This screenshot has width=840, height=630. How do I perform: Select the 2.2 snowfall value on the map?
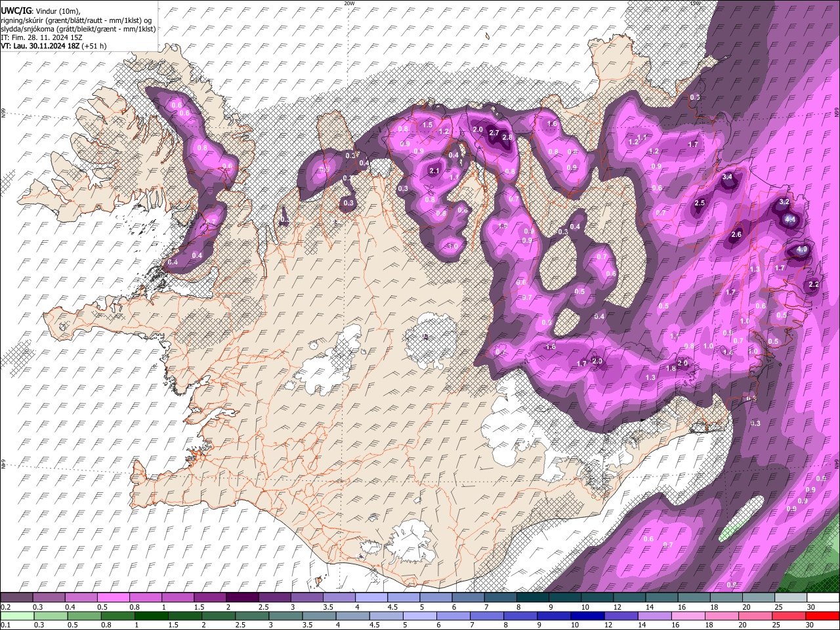click(x=814, y=284)
